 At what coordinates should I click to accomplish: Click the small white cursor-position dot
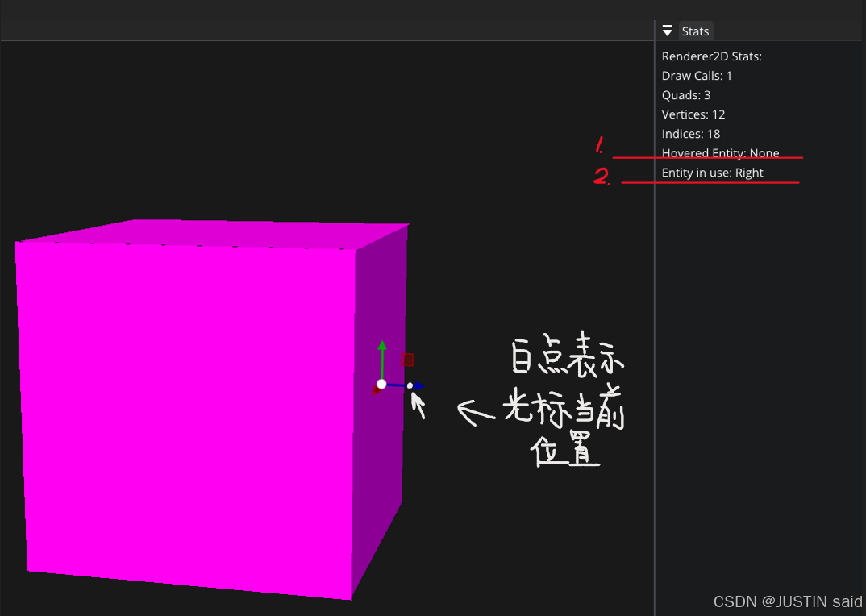[410, 386]
